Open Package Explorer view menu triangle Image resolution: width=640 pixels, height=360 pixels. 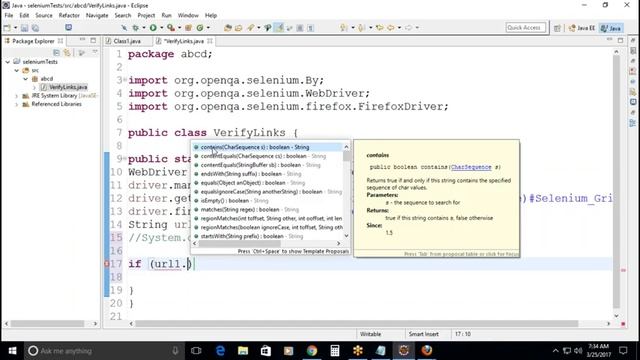[95, 52]
